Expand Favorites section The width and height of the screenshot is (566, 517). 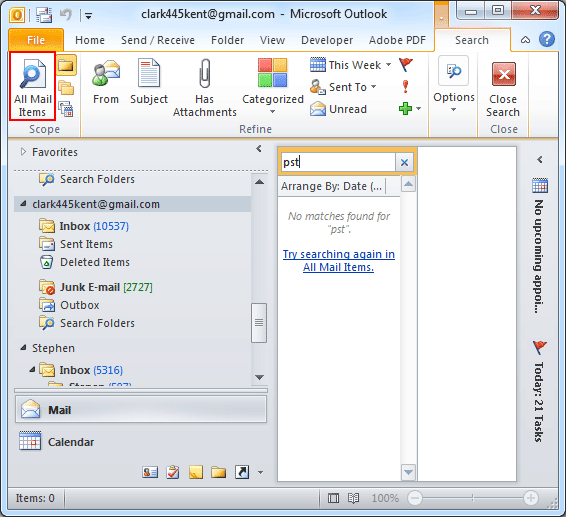pyautogui.click(x=23, y=152)
